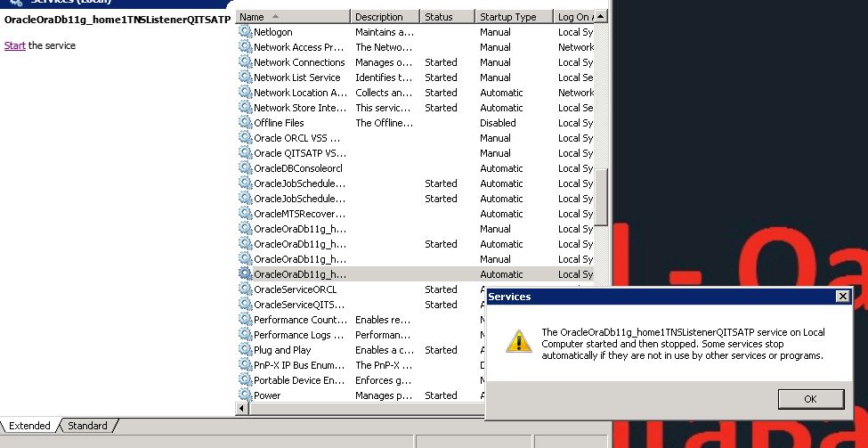This screenshot has height=448, width=868.
Task: Click the OracleServiceQITS... service icon
Action: (x=245, y=304)
